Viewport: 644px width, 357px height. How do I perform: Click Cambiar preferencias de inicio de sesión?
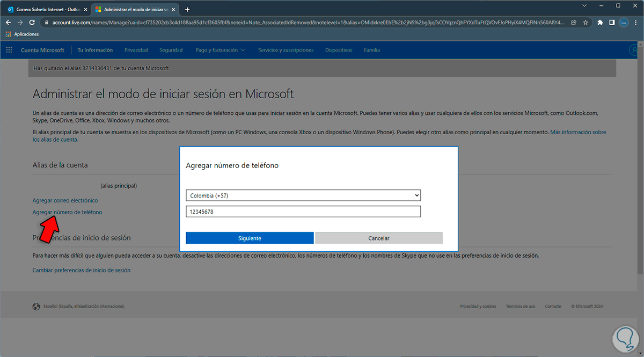[81, 270]
